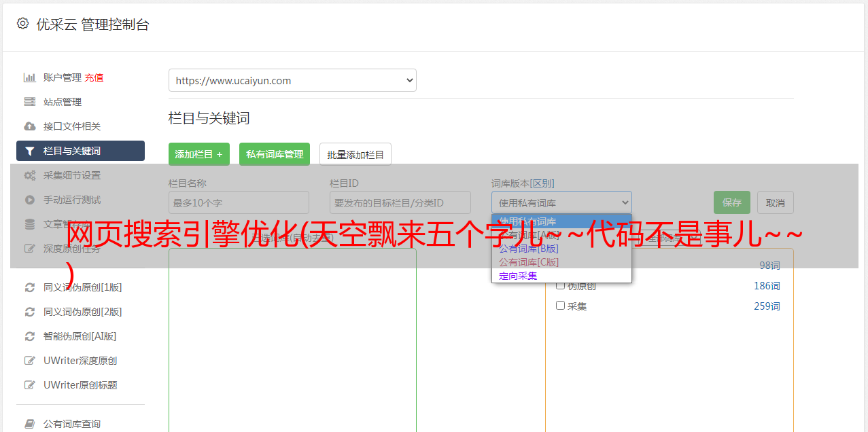
Task: Click the gear icon beside 优采云 管理控制台
Action: (23, 24)
